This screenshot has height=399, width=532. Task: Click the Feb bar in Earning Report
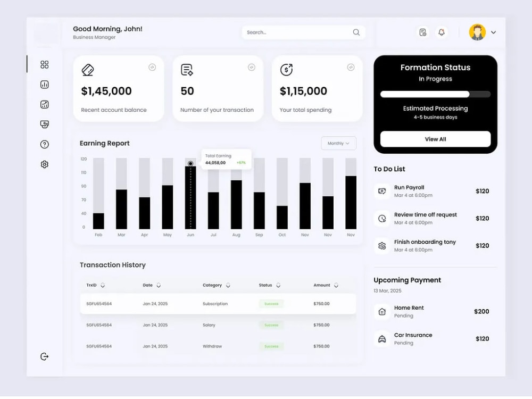tap(98, 221)
